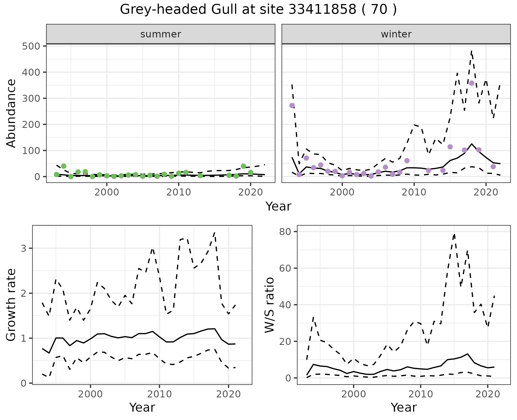This screenshot has height=420, width=517.
Task: Click the W/S ratio dashed peak near 2015
Action: [454, 235]
